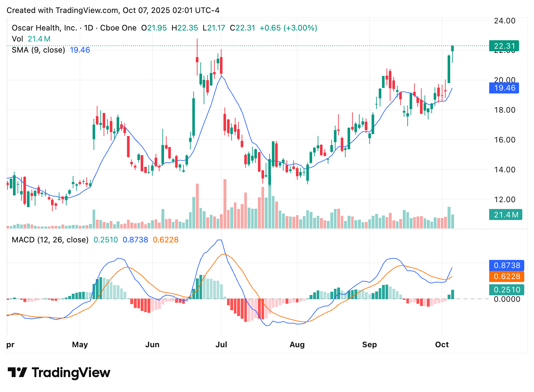Click the "14.00" price axis label
The height and width of the screenshot is (392, 534).
(505, 170)
